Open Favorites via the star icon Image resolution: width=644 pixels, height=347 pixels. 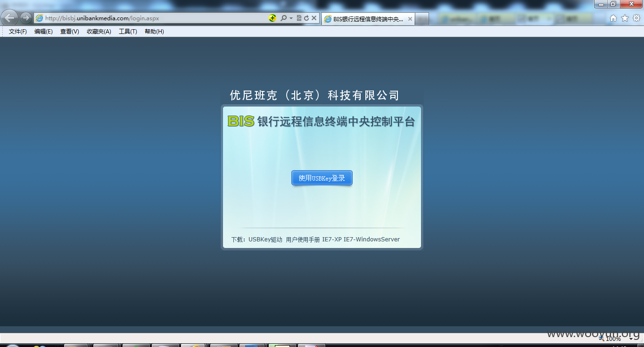pos(625,18)
